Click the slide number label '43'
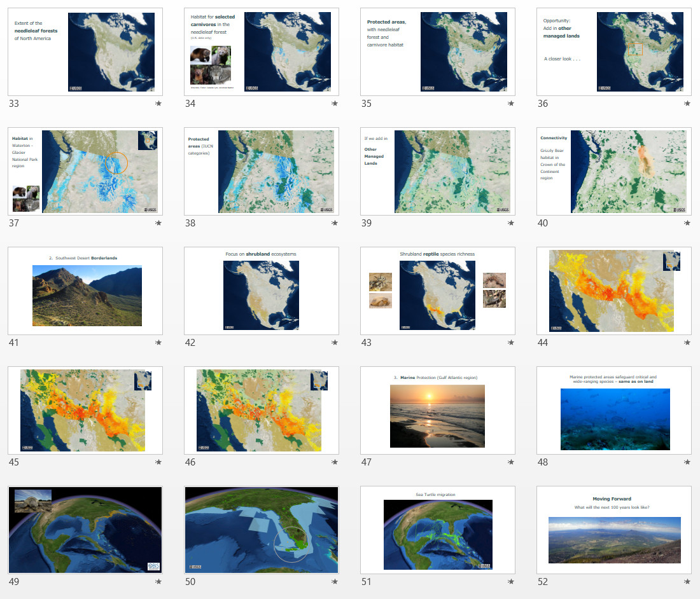 [x=367, y=343]
